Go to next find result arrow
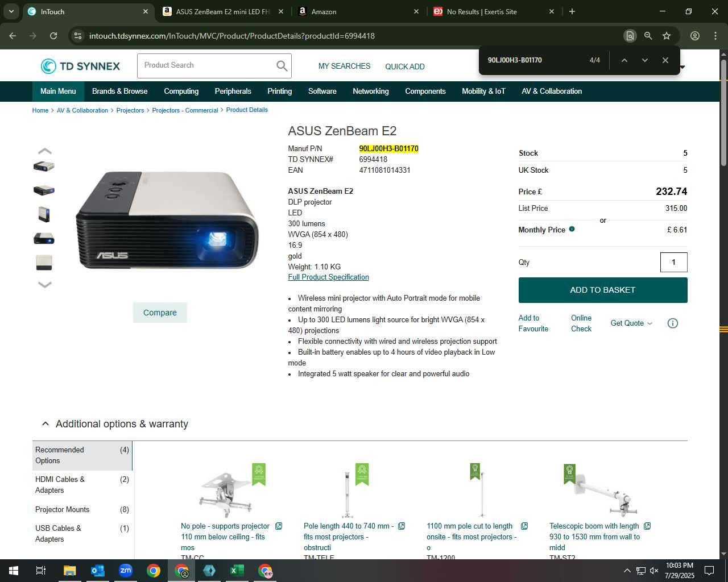728x582 pixels. coord(644,60)
